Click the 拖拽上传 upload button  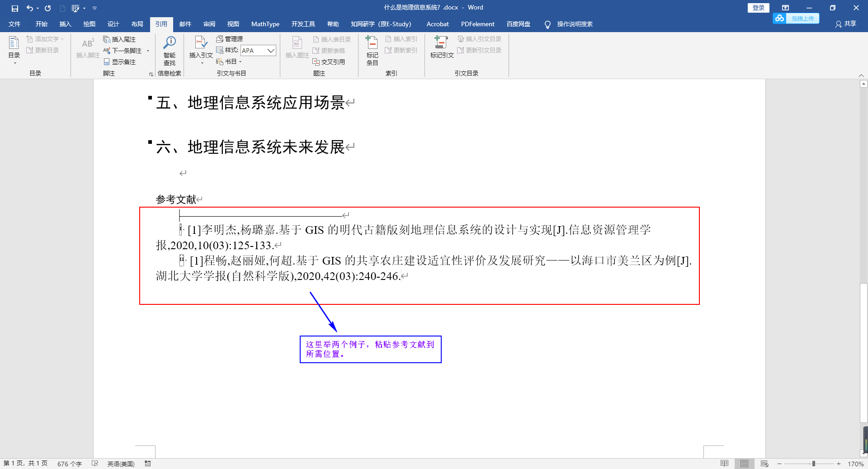tap(796, 18)
